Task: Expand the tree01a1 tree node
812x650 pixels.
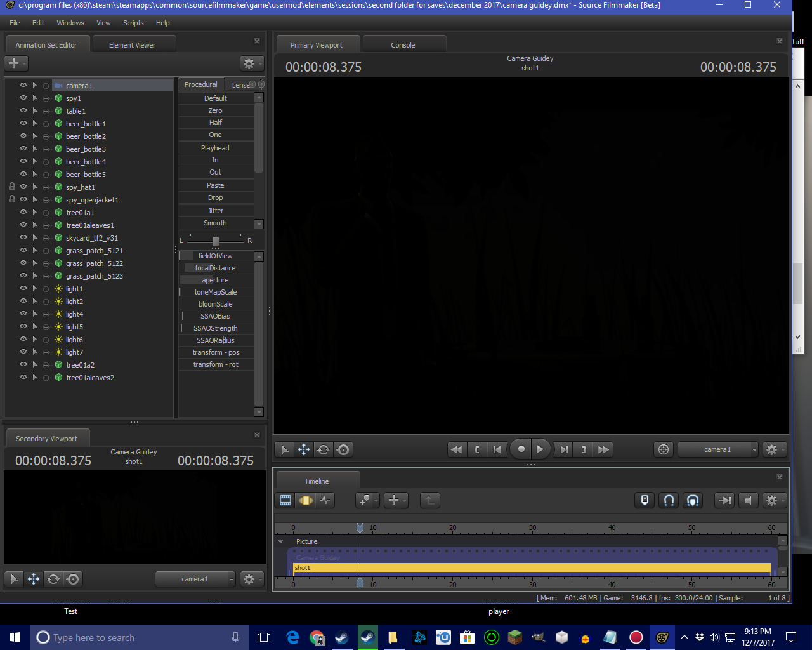Action: [x=46, y=213]
